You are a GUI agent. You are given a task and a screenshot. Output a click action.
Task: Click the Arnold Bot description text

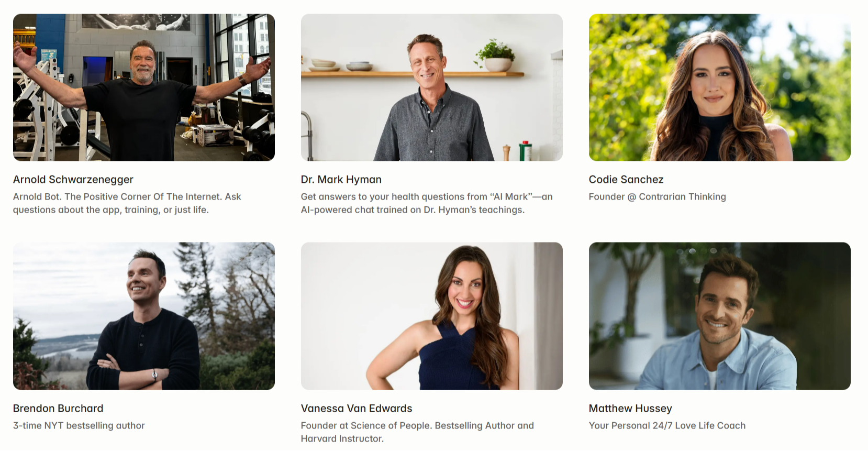coord(127,203)
